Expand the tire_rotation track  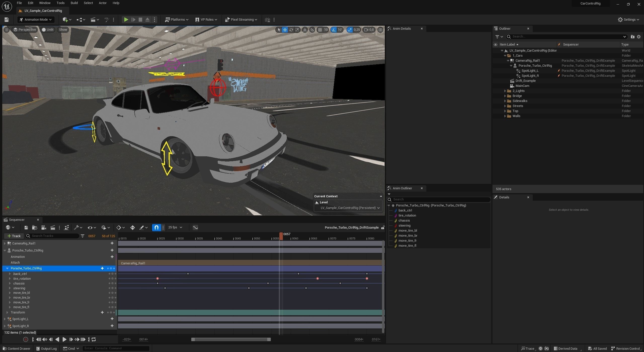10,279
